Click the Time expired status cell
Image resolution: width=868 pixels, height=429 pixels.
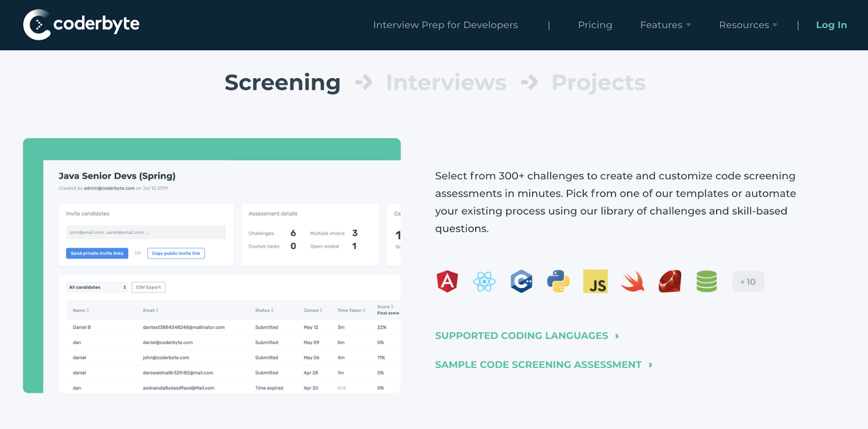pyautogui.click(x=269, y=388)
